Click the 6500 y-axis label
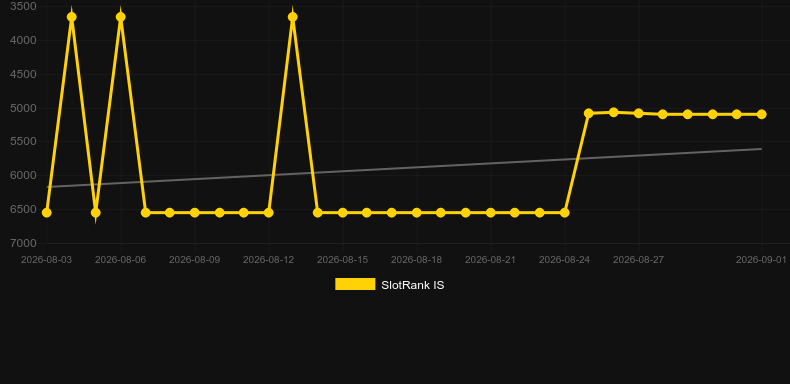 23,209
